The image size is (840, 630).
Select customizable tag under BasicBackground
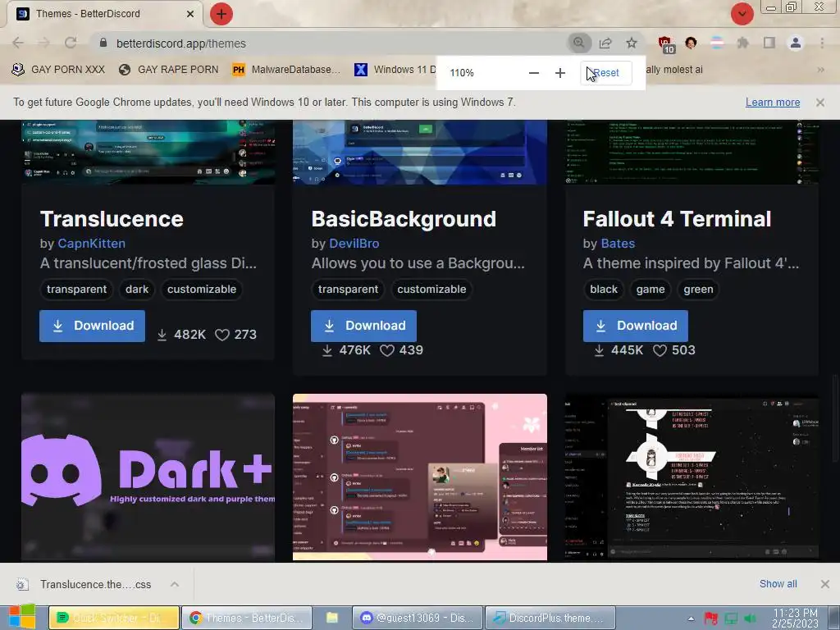pyautogui.click(x=431, y=290)
